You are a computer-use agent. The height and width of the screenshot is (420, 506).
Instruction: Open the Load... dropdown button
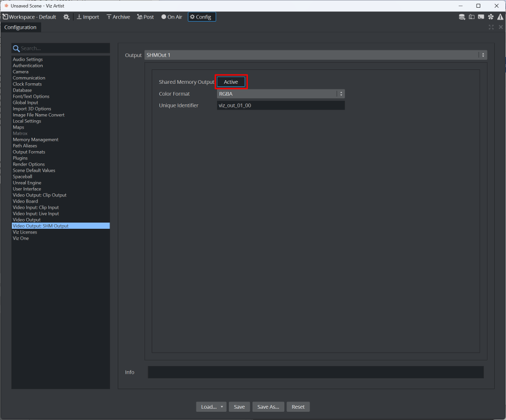pos(211,407)
